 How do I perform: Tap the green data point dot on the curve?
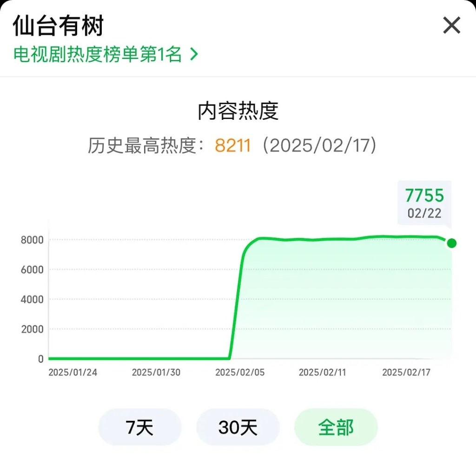(x=451, y=243)
